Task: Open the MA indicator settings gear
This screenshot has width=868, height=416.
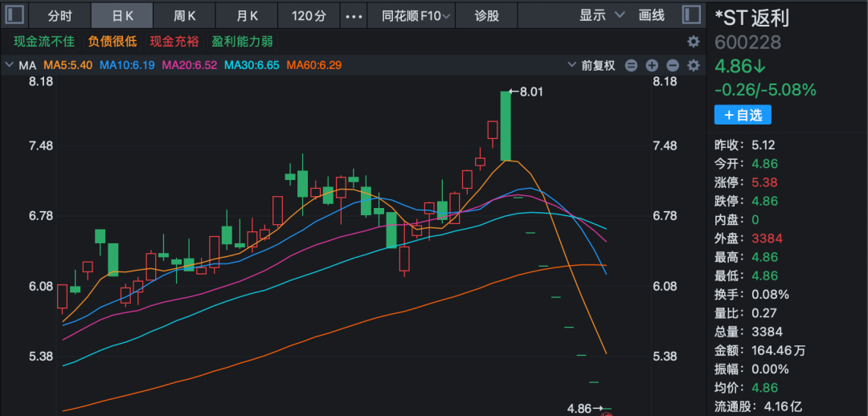Action: [693, 66]
